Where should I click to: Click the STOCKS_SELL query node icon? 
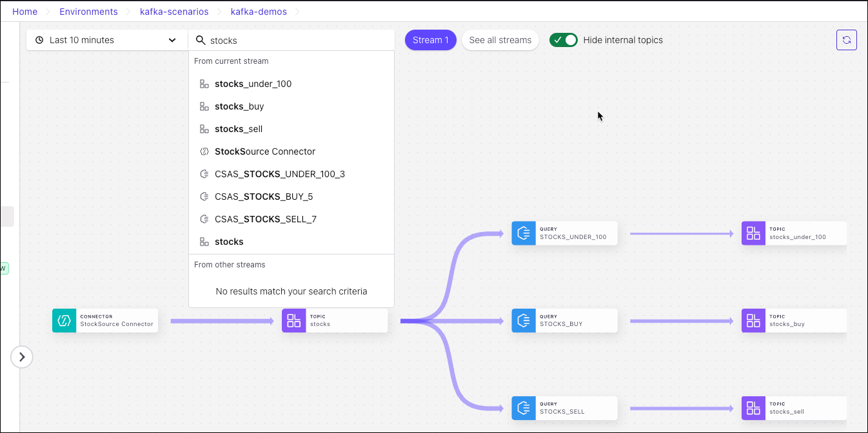click(x=524, y=408)
